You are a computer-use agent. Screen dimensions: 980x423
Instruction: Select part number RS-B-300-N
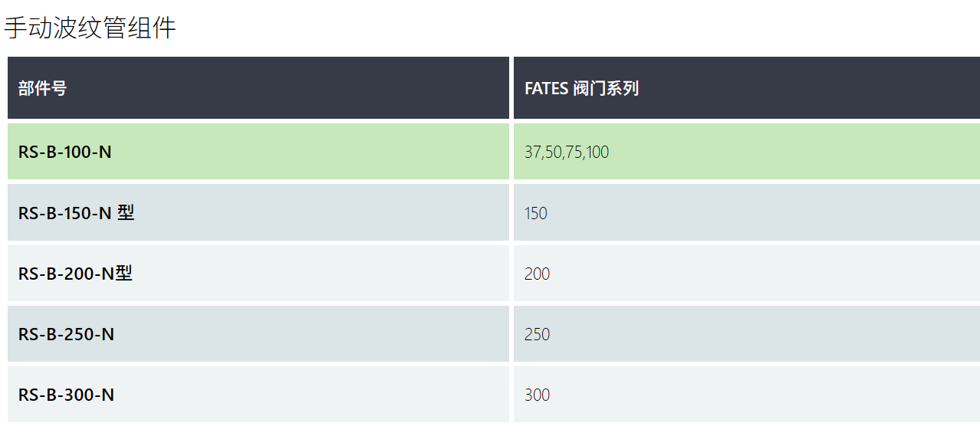pos(67,395)
